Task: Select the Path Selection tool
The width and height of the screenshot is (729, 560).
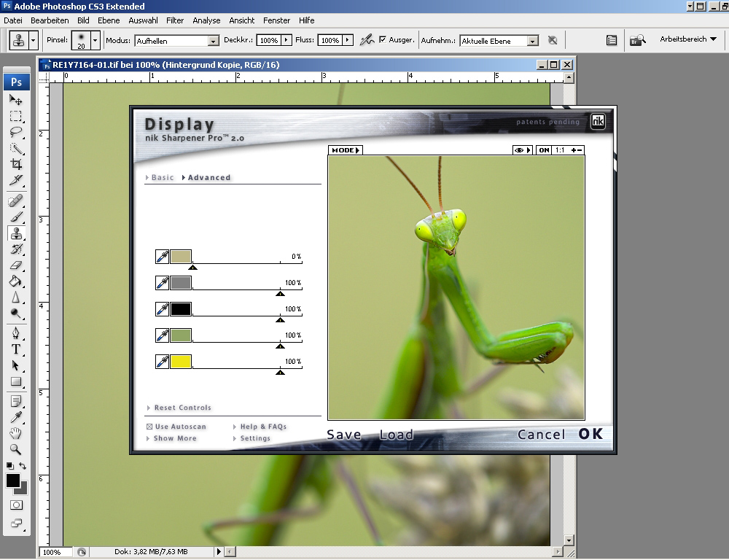Action: point(16,365)
